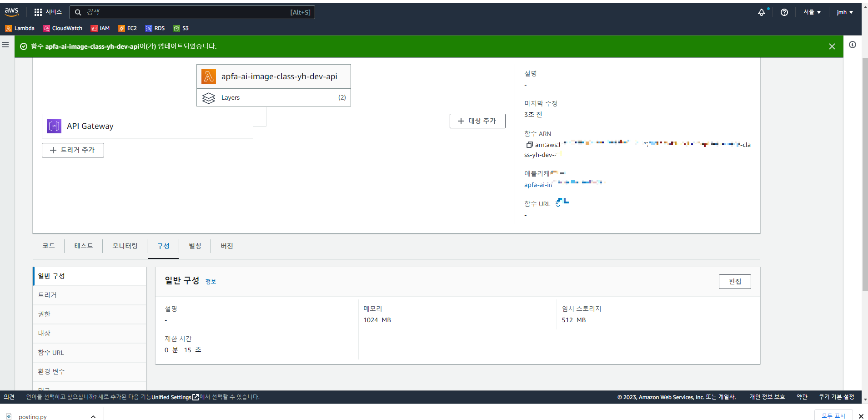This screenshot has width=868, height=420.
Task: Open the Lambda shortcut in favorites bar
Action: click(20, 28)
